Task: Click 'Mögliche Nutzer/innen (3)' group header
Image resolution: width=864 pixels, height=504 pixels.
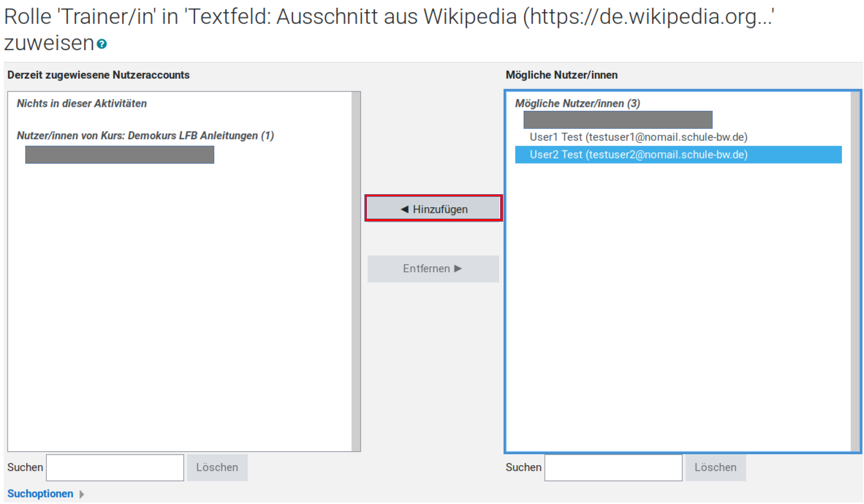Action: tap(577, 103)
